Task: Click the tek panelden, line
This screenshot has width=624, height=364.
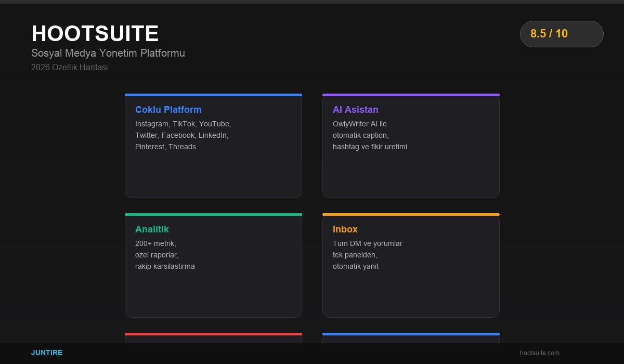Action: tap(355, 255)
